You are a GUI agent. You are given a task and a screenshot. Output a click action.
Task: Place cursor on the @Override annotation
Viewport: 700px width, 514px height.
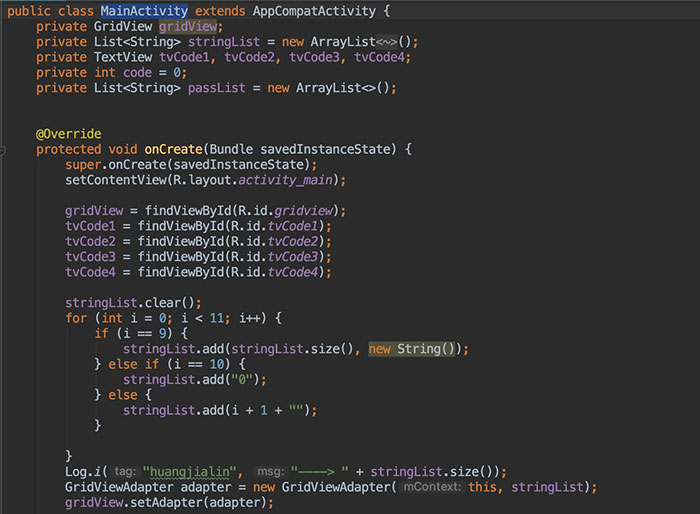[x=69, y=133]
